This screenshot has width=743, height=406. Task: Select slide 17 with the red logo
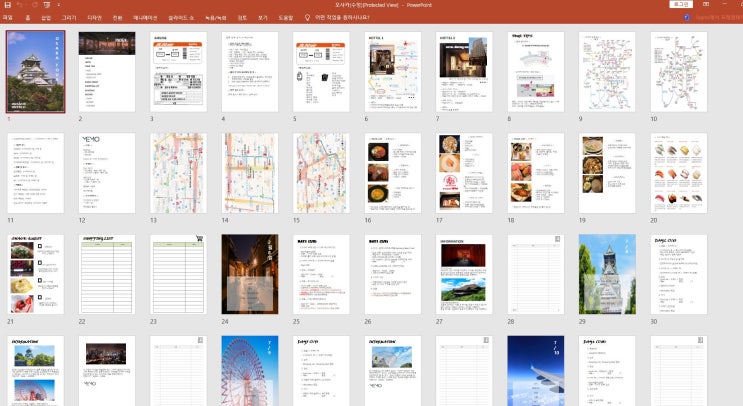[464, 173]
